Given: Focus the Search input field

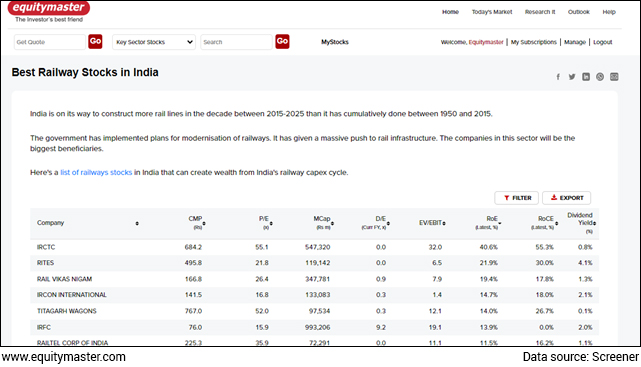Looking at the screenshot, I should [236, 42].
